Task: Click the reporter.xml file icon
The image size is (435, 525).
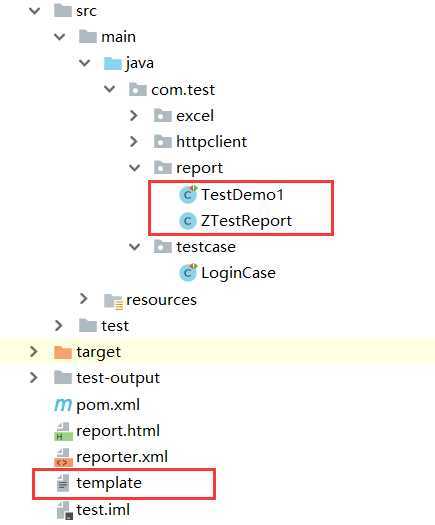Action: coord(63,457)
